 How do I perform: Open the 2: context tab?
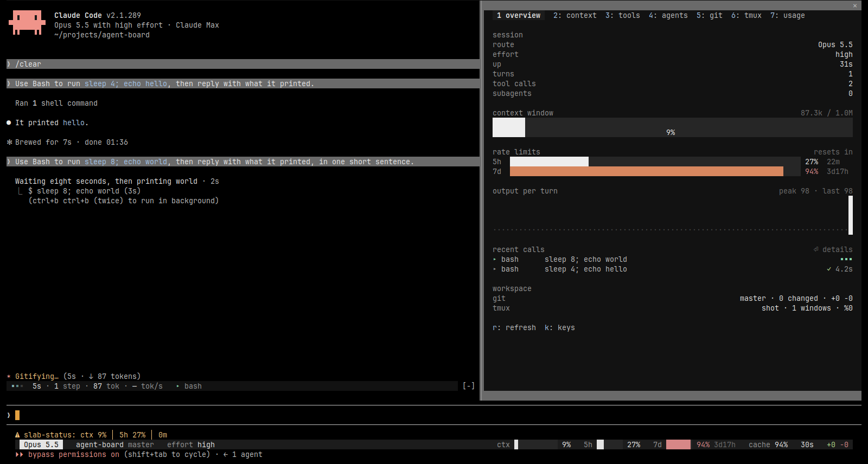click(x=575, y=15)
